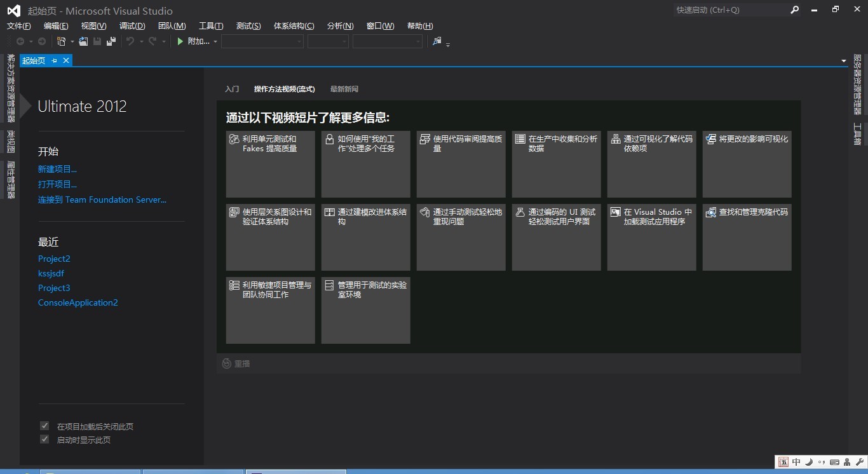Click the Visual Studio logo in title bar

click(14, 11)
